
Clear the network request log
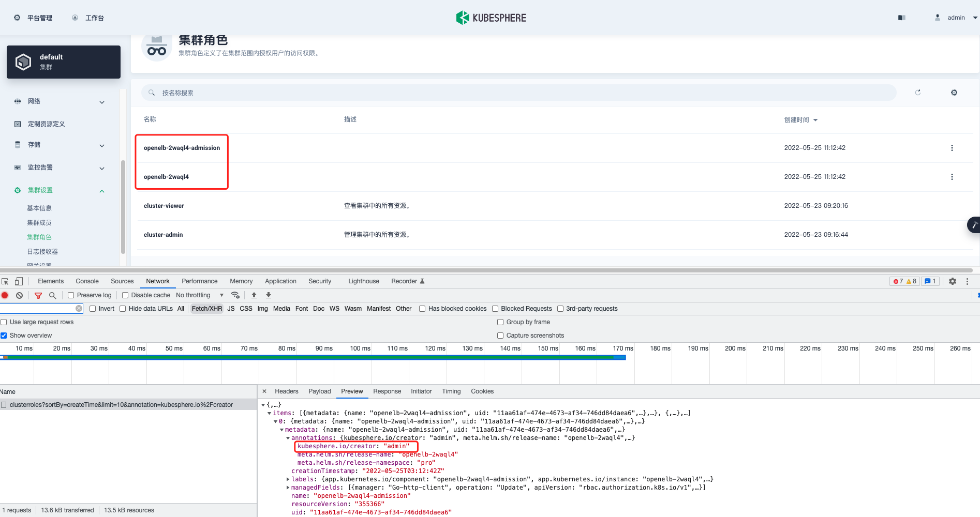pyautogui.click(x=19, y=295)
